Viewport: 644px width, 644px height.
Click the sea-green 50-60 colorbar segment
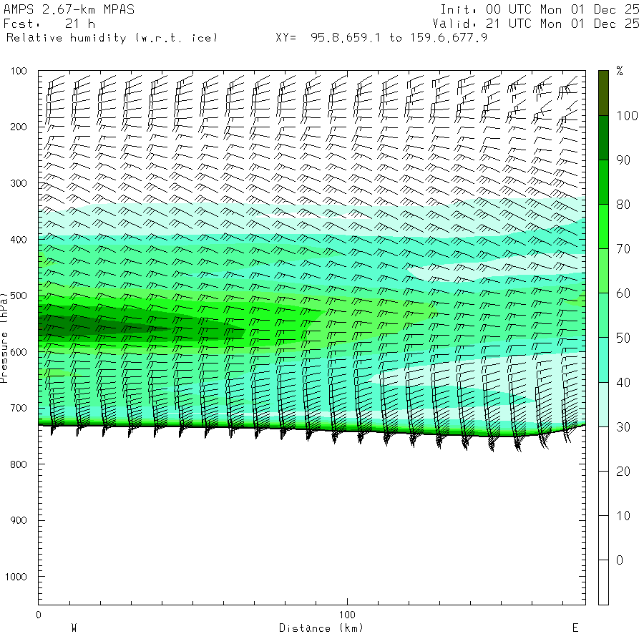click(x=603, y=315)
